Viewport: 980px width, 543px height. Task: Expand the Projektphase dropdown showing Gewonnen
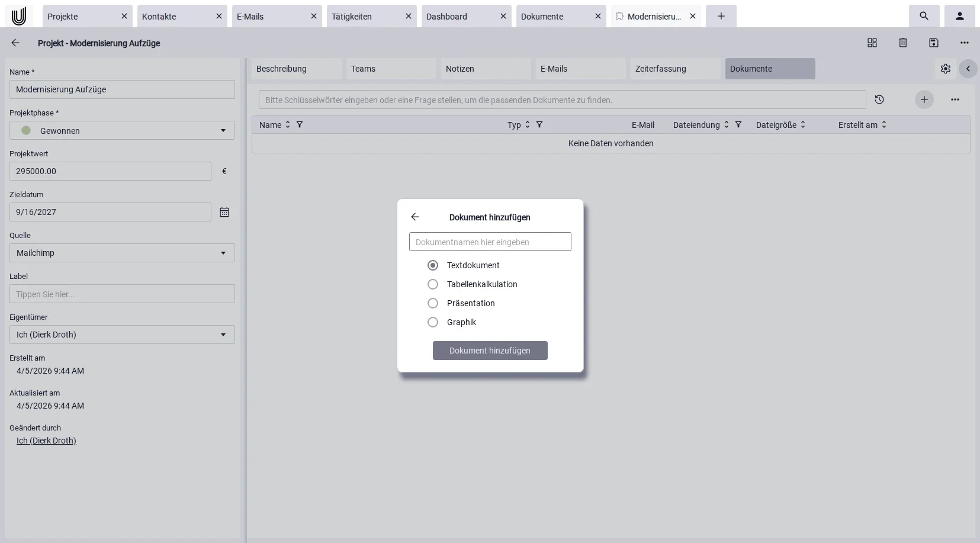click(x=122, y=130)
